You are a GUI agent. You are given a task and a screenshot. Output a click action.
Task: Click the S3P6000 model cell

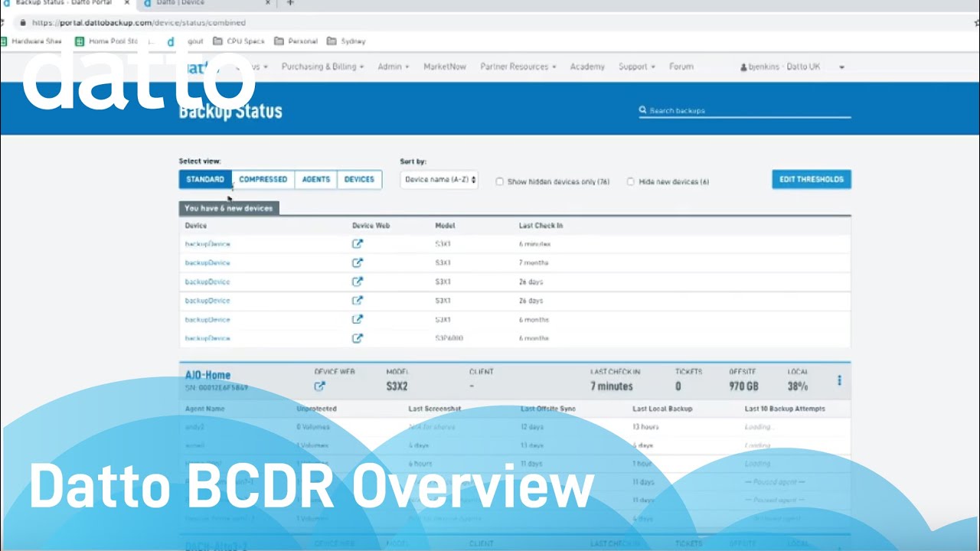click(449, 338)
